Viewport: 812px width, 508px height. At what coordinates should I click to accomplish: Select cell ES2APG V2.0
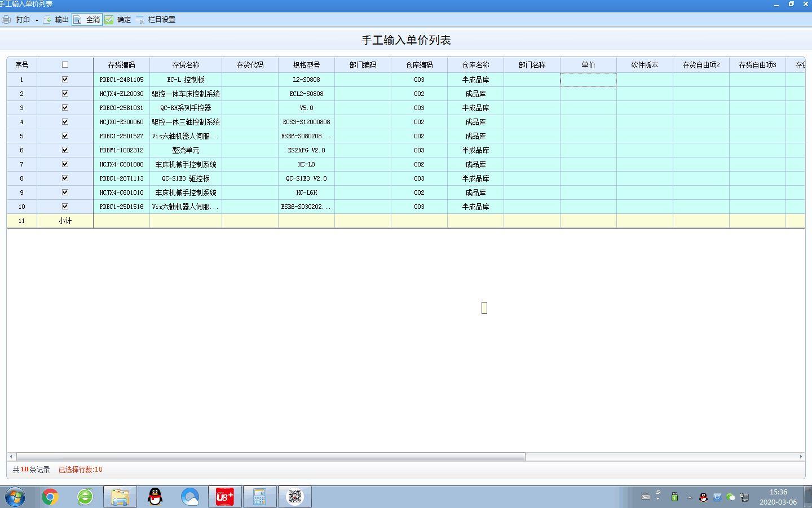(306, 150)
